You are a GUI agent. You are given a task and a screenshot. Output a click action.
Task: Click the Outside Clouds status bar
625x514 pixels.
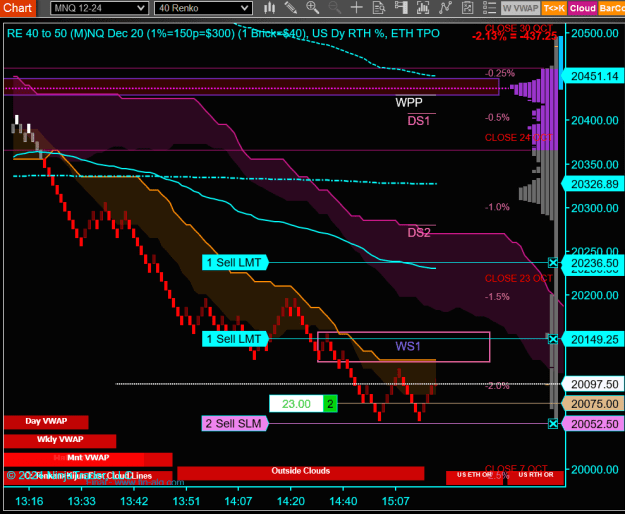[x=301, y=472]
